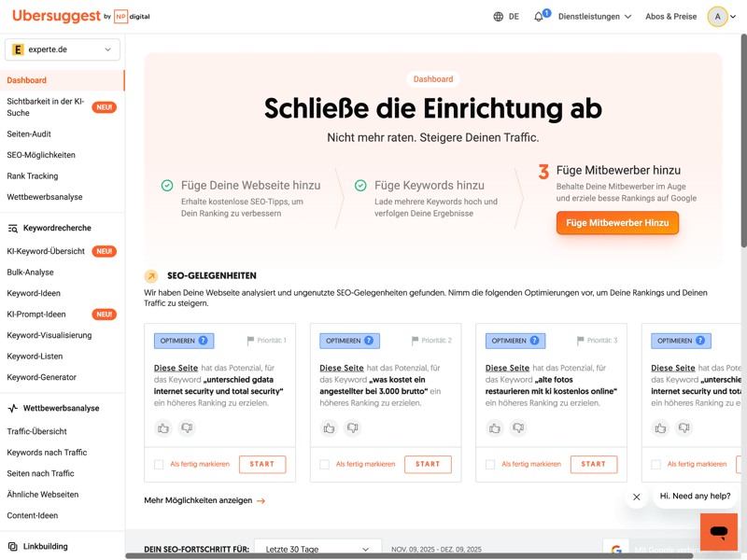Image resolution: width=747 pixels, height=560 pixels.
Task: Thumbs up the alte fotos restaurieren card
Action: (495, 428)
